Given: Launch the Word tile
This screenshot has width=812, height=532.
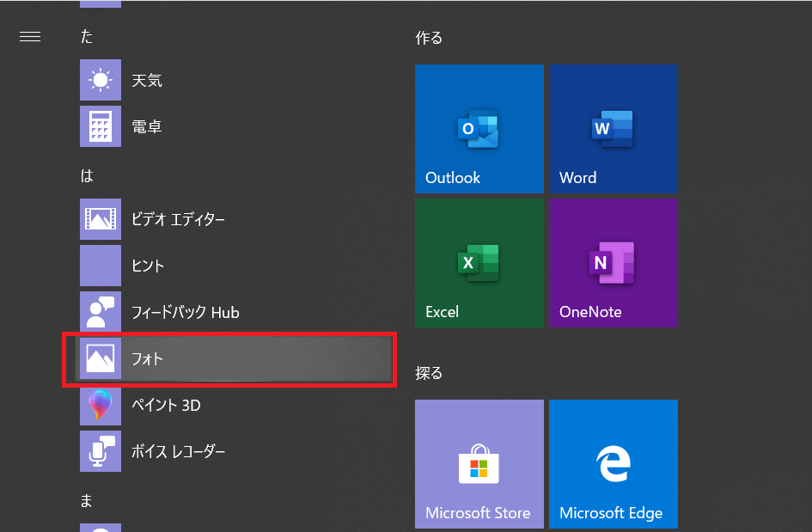Looking at the screenshot, I should tap(614, 129).
